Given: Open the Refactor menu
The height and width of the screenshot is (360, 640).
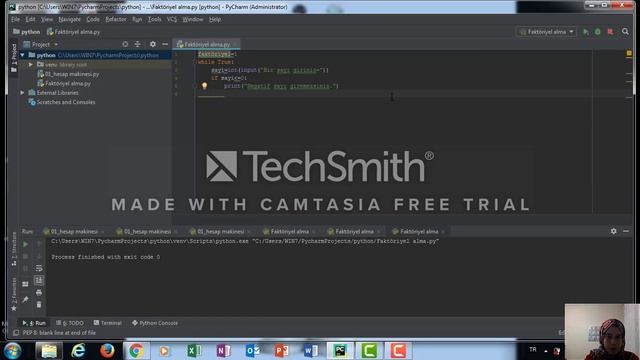Looking at the screenshot, I should 116,19.
